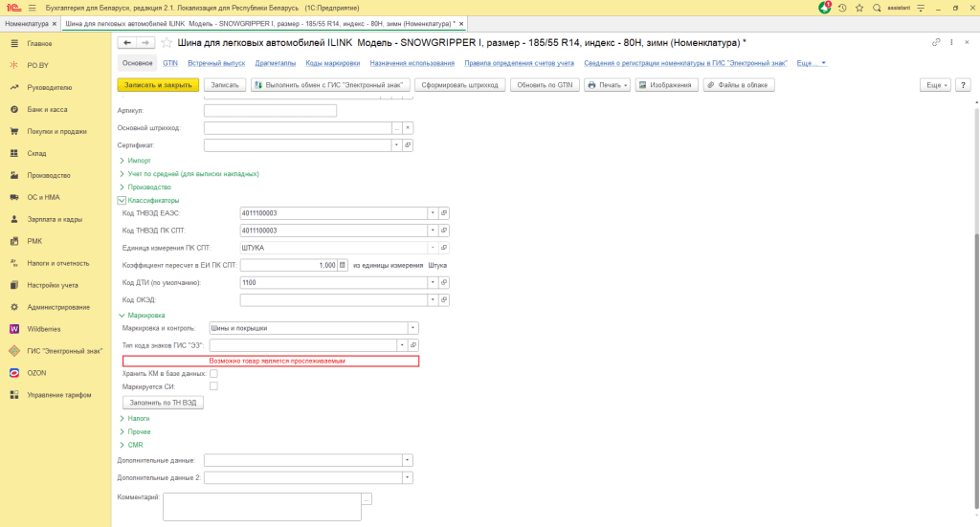The height and width of the screenshot is (527, 980).
Task: Click Заполнить по ТН ВЭД button
Action: (163, 403)
